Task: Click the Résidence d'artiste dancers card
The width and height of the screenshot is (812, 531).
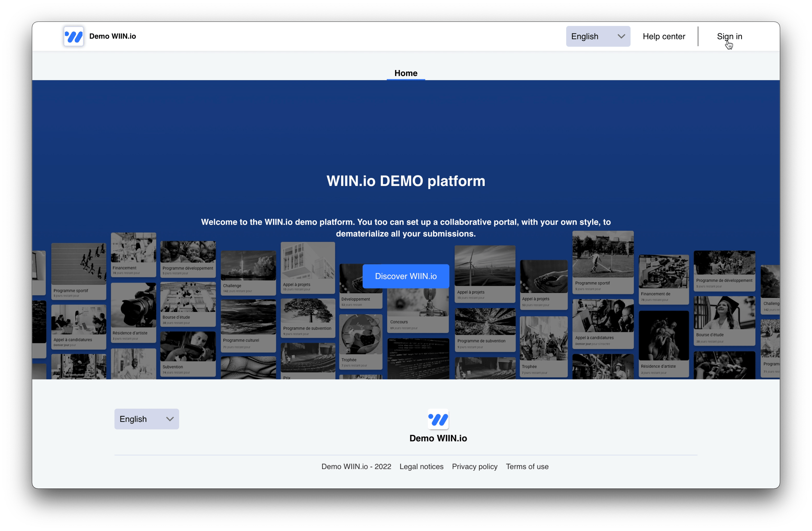Action: [x=664, y=344]
